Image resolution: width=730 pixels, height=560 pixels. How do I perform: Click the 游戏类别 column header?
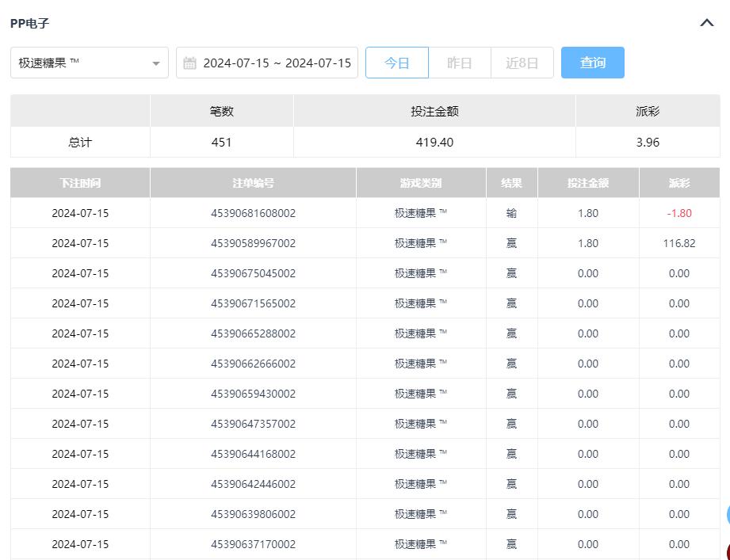tap(421, 183)
